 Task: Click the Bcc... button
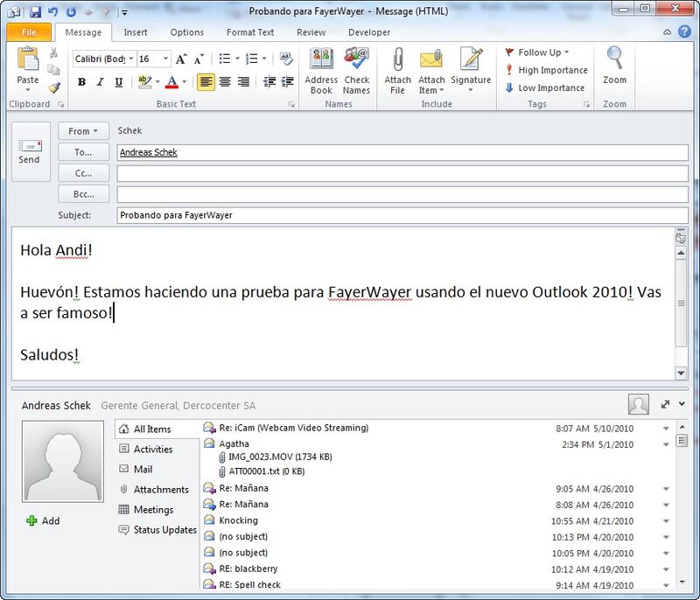point(83,194)
